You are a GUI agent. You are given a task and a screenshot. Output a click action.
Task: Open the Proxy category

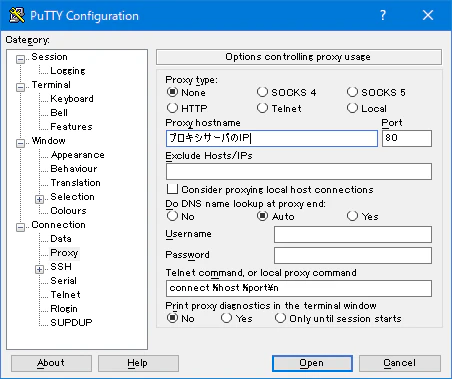[x=64, y=253]
